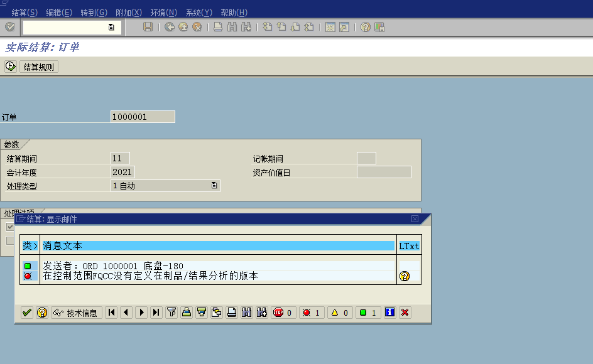Open the 编辑(E) menu

[x=59, y=13]
